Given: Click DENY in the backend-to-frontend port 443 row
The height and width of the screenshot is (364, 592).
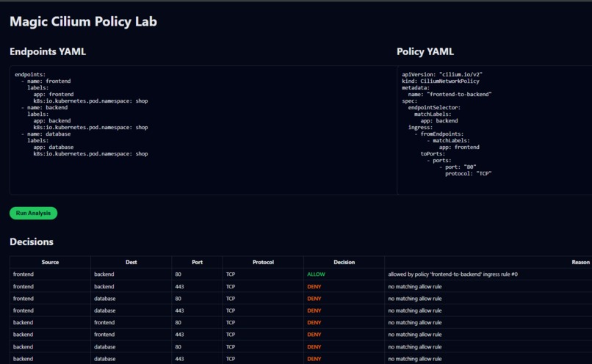Looking at the screenshot, I should click(314, 335).
